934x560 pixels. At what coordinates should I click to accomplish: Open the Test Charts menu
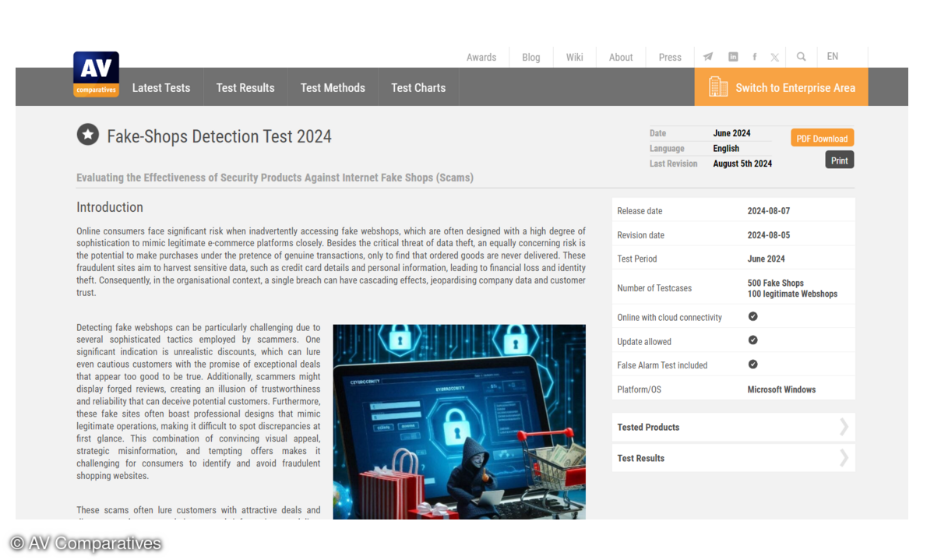(x=418, y=87)
